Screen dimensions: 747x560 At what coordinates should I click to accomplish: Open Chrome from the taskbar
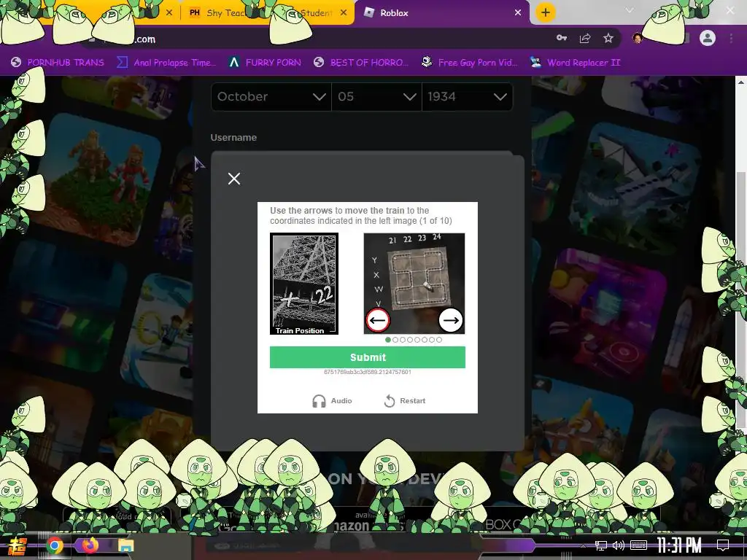tap(55, 545)
